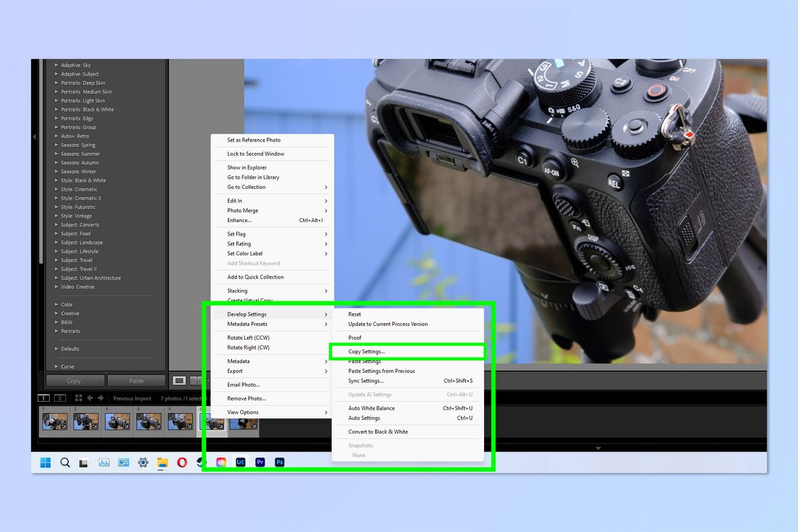Expand the Seasons: Spring preset group
This screenshot has height=532, width=798.
point(78,144)
